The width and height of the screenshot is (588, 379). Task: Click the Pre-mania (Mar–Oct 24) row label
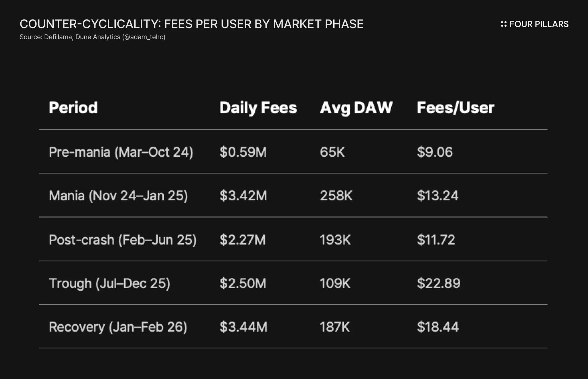121,152
